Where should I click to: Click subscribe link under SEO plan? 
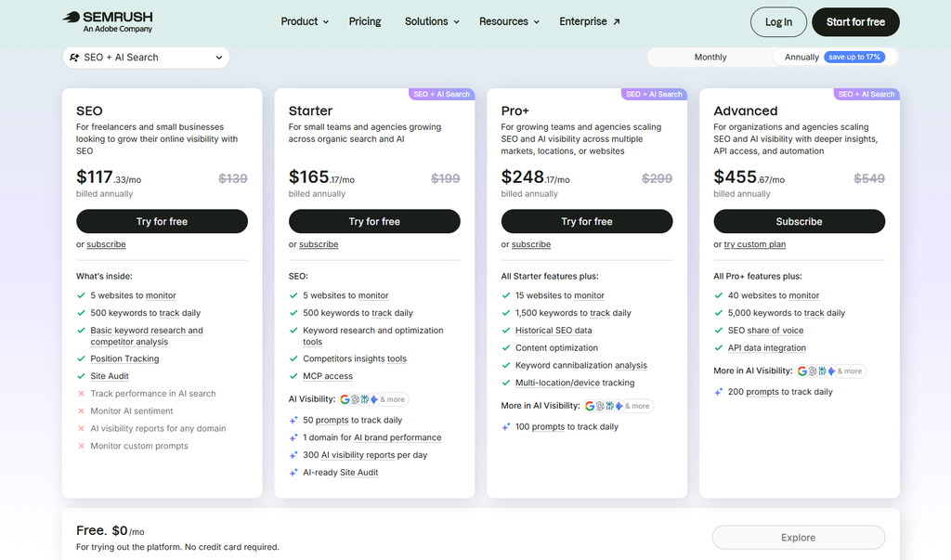click(x=106, y=244)
